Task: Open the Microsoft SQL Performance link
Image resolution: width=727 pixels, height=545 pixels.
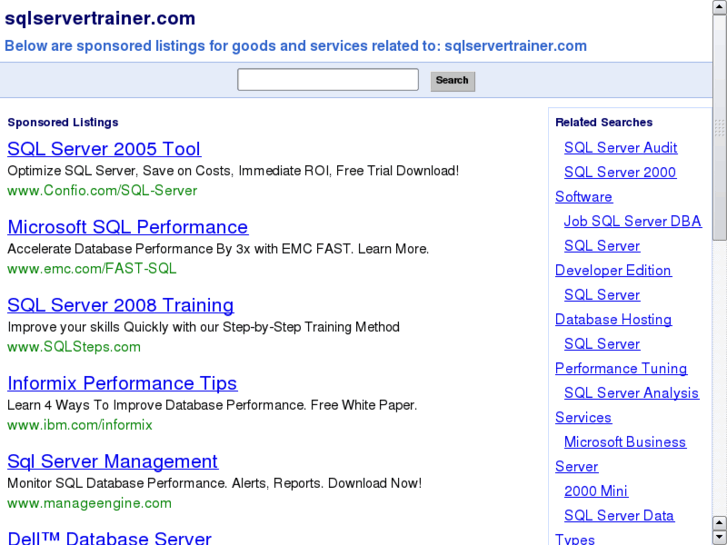Action: 128,227
